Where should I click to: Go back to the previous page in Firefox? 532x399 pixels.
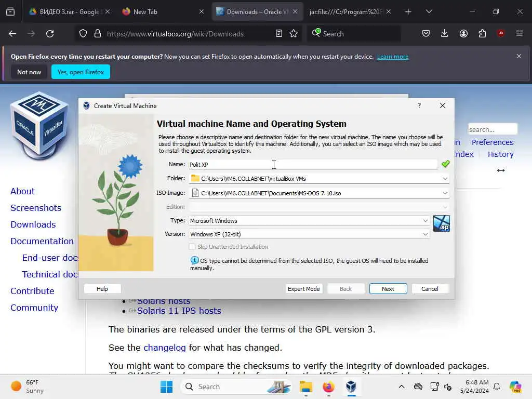click(x=12, y=34)
